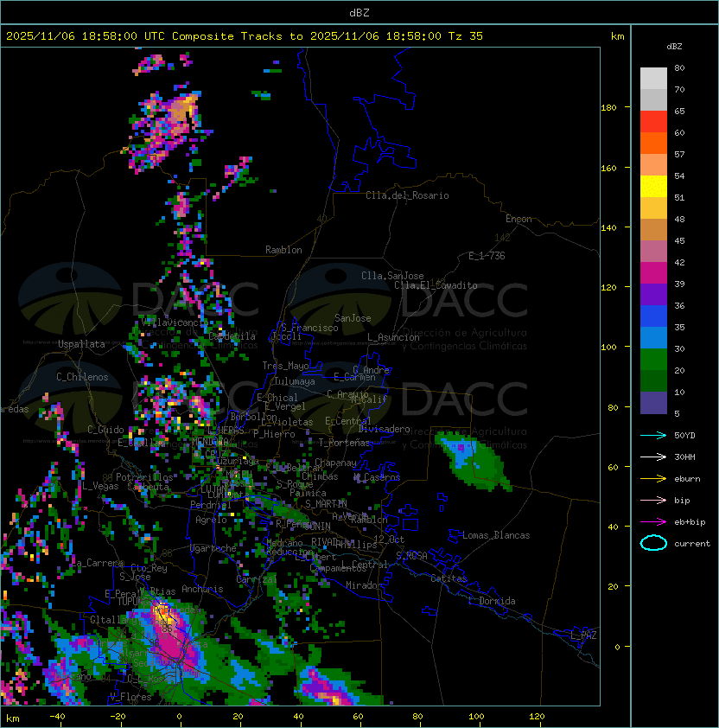Click the 'E_1-736' map label

[487, 256]
